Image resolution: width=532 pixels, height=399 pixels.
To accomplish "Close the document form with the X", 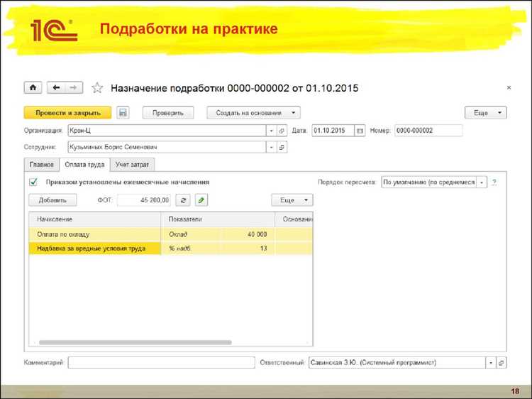I will point(509,87).
